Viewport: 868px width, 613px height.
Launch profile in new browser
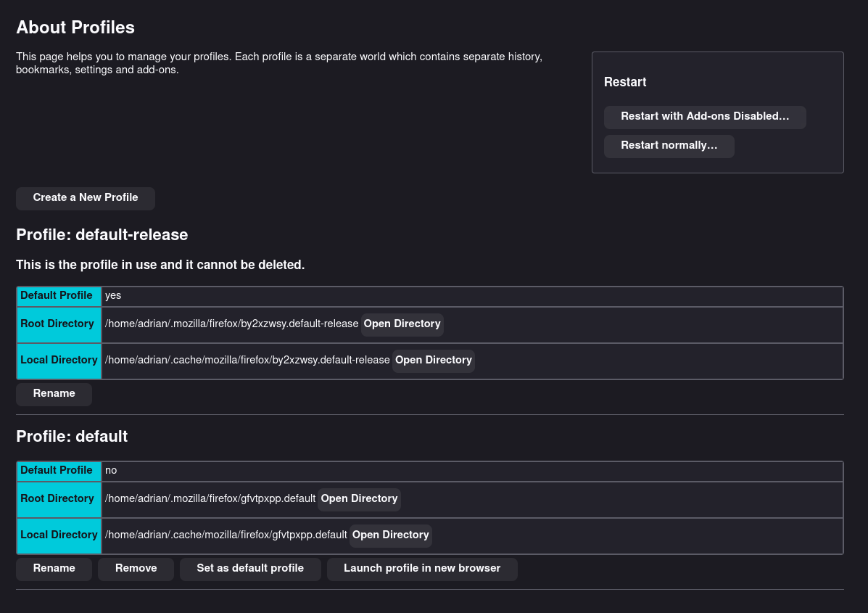422,569
